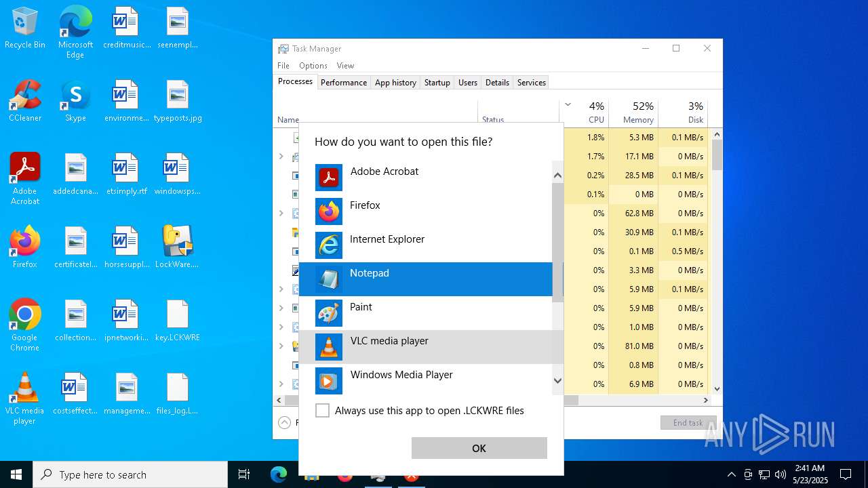
Task: Pick Internet Explorer to open the file
Action: click(425, 245)
